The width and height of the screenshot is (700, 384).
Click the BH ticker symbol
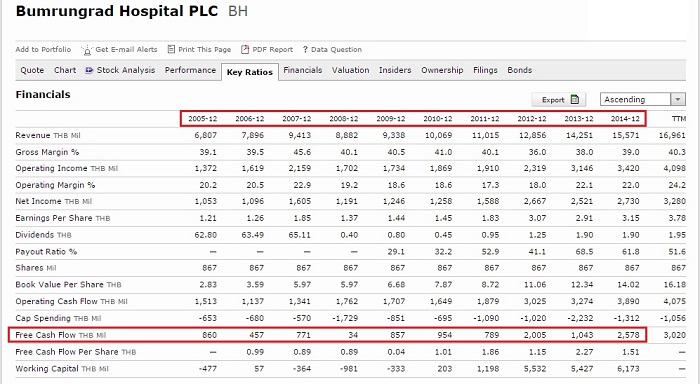(x=238, y=11)
